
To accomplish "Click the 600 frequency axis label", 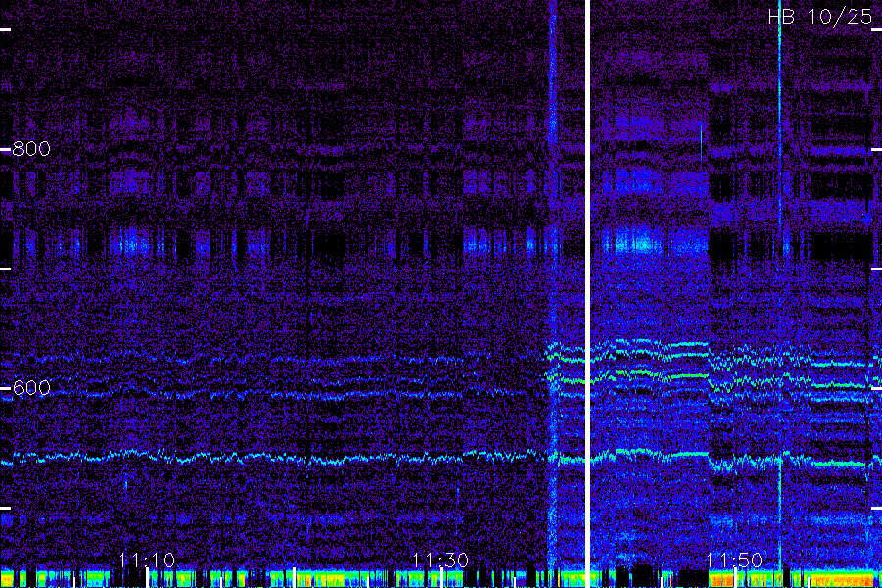I will (x=31, y=388).
